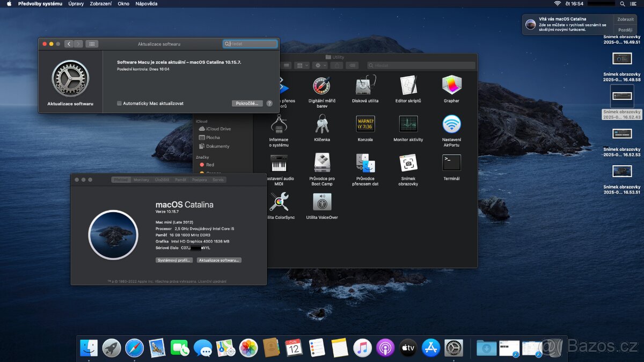Launch the Grapher utility

451,85
